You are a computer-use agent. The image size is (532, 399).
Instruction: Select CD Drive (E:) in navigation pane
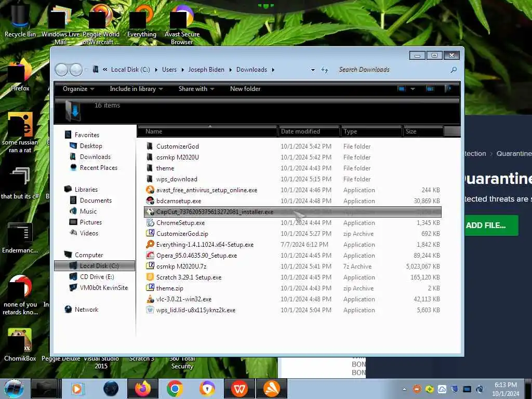tap(97, 276)
